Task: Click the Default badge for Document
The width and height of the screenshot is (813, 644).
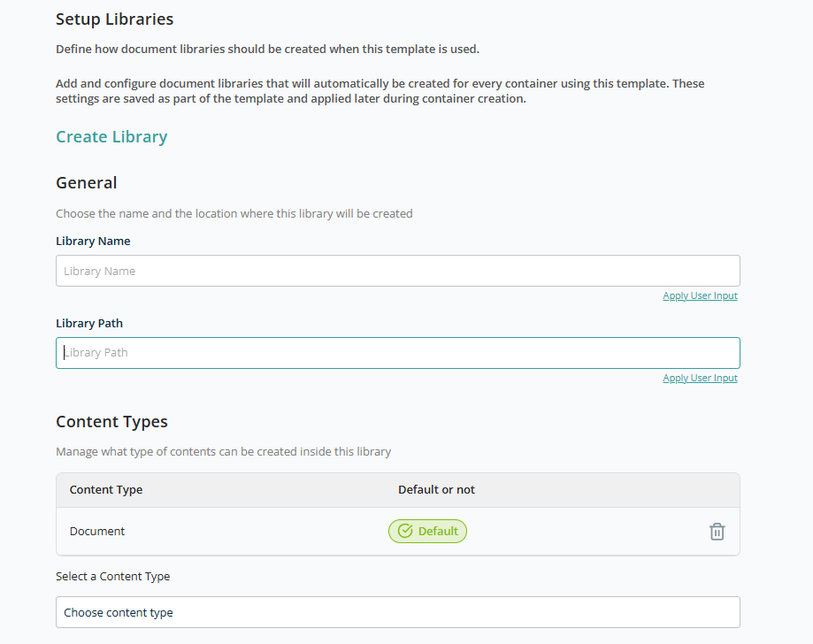Action: tap(428, 531)
